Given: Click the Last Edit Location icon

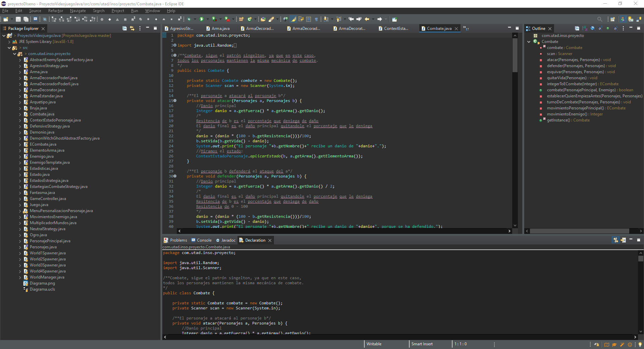Looking at the screenshot, I should (351, 19).
